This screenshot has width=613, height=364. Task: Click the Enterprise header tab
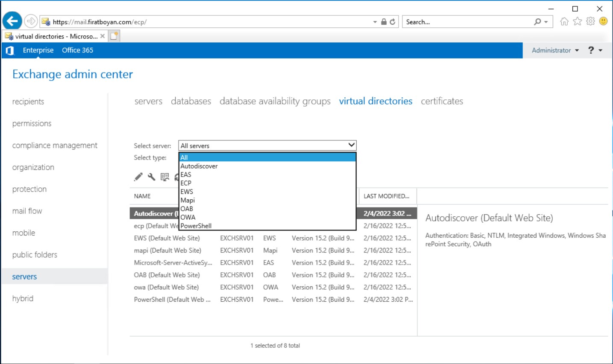[38, 50]
